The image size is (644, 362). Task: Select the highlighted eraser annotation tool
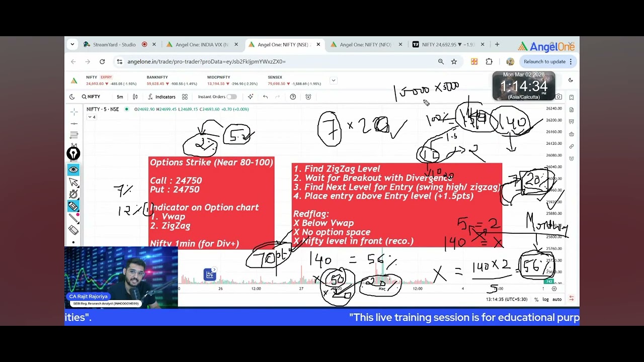coord(73,206)
